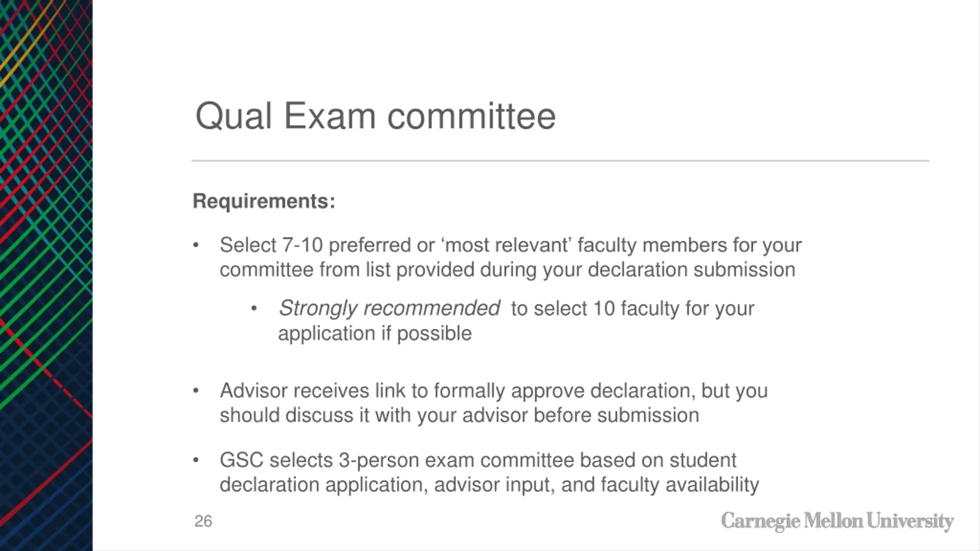Click the word 'Mellon' in the footer logo
Image resolution: width=980 pixels, height=551 pixels.
(833, 520)
